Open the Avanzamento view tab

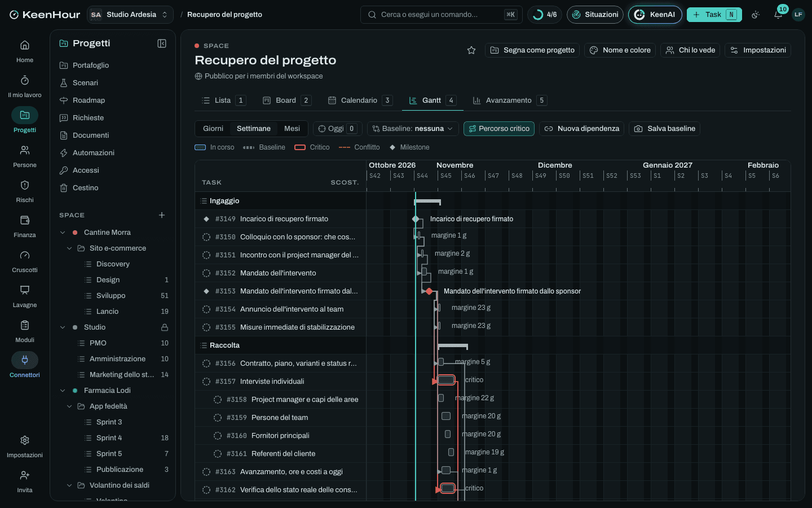[x=509, y=100]
